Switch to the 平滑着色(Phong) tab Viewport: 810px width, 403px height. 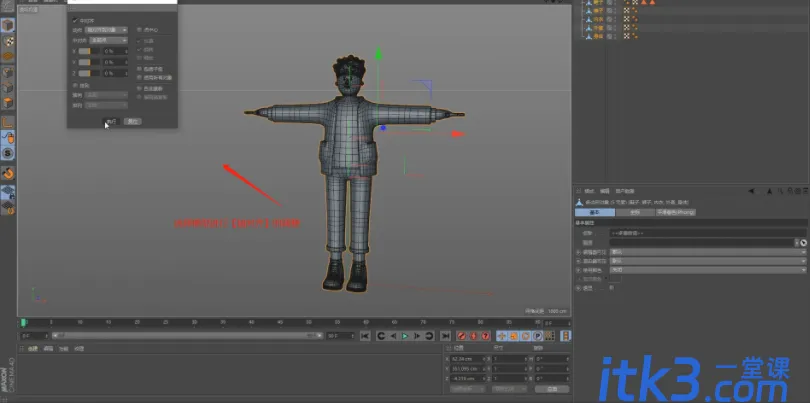(676, 212)
